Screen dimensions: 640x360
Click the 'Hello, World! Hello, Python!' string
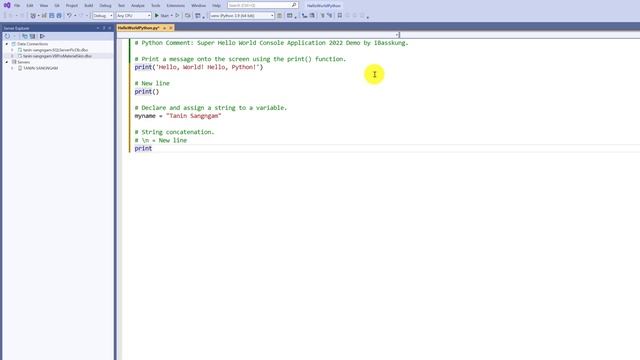click(207, 67)
